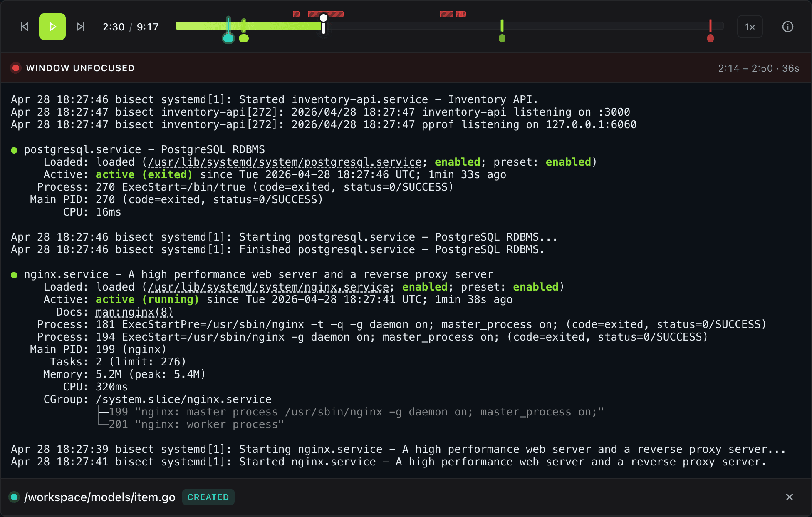Click 'Memory: 5.2M (peak: 5.4M)' line
The height and width of the screenshot is (517, 812).
124,374
